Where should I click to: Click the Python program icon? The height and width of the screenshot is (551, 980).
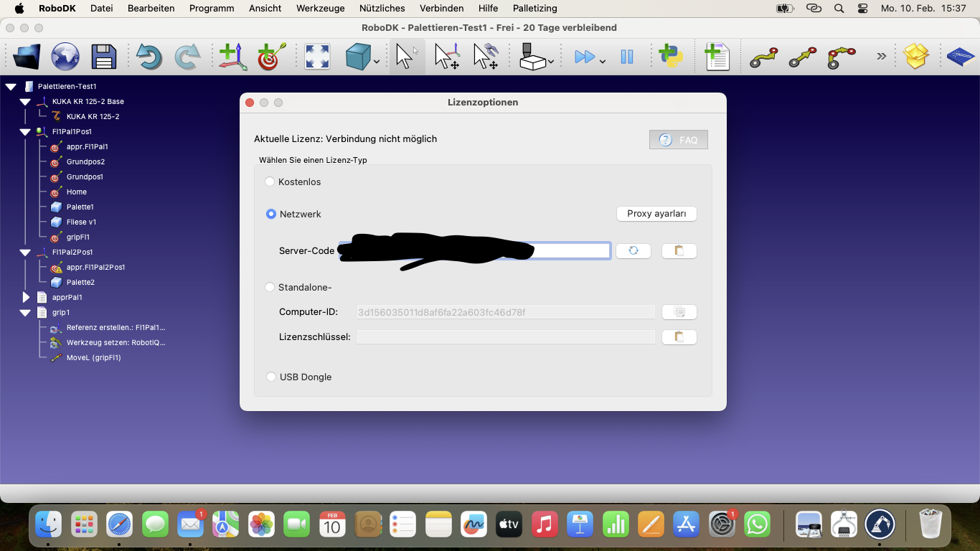[671, 57]
